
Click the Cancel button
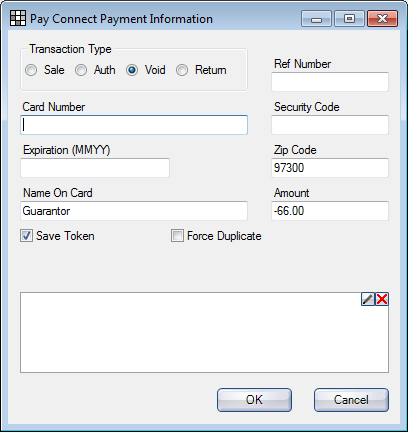[x=351, y=400]
